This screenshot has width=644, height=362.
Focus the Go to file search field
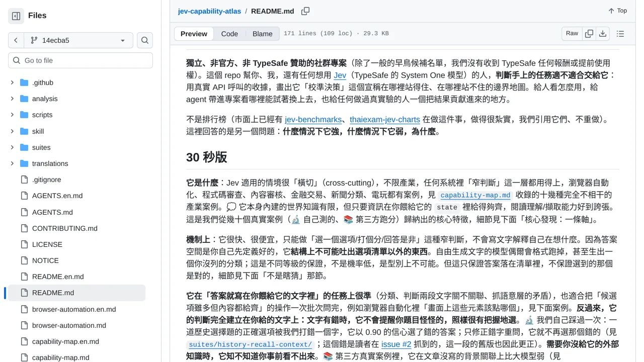[80, 60]
